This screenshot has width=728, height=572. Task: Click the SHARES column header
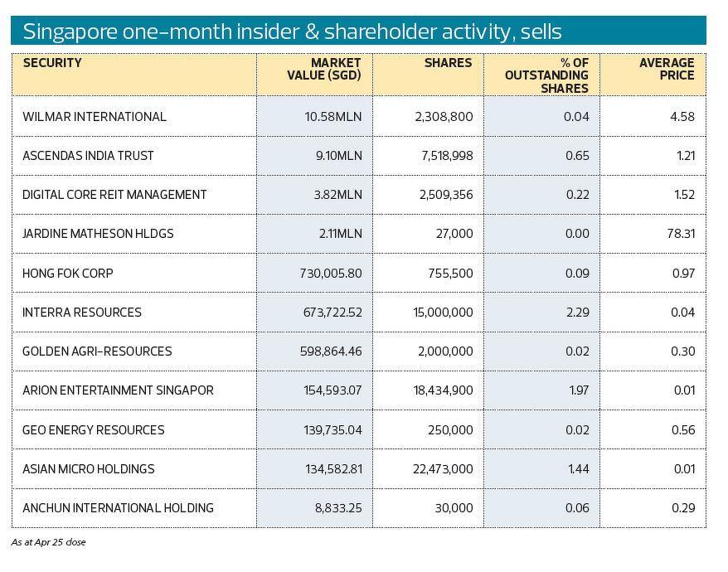click(x=448, y=63)
